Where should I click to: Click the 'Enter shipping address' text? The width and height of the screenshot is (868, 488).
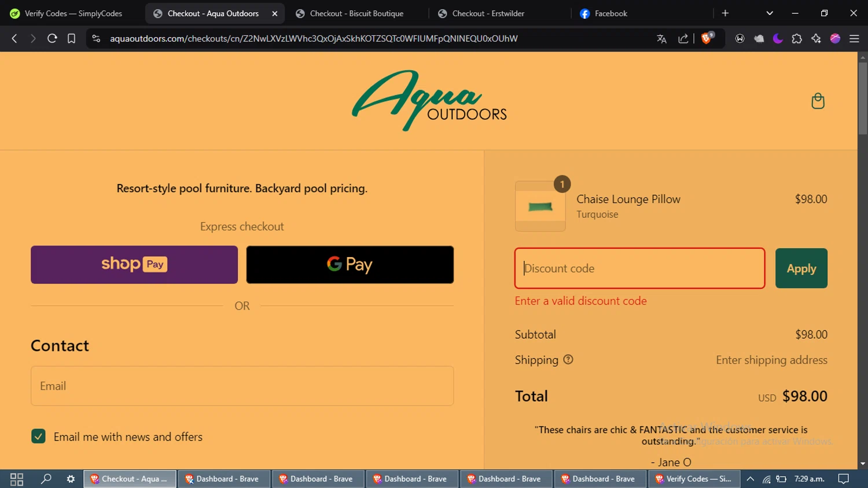pos(771,360)
